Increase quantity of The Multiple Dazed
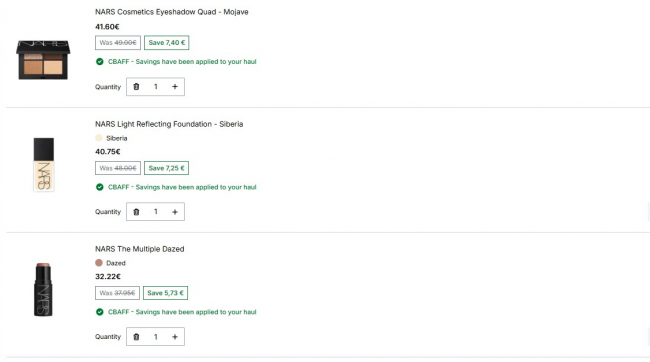Viewport: 650px width, 362px height. click(175, 337)
